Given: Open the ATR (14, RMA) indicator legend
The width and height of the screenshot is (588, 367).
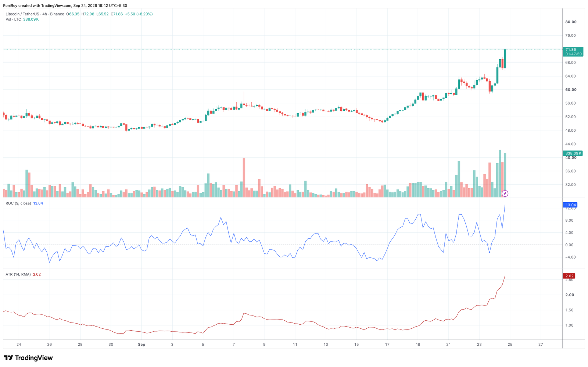Looking at the screenshot, I should point(18,274).
